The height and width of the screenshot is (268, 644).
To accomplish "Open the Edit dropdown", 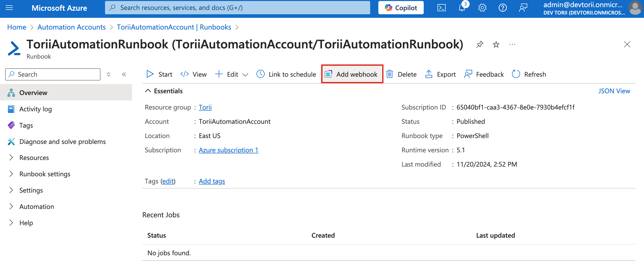I will click(x=231, y=74).
